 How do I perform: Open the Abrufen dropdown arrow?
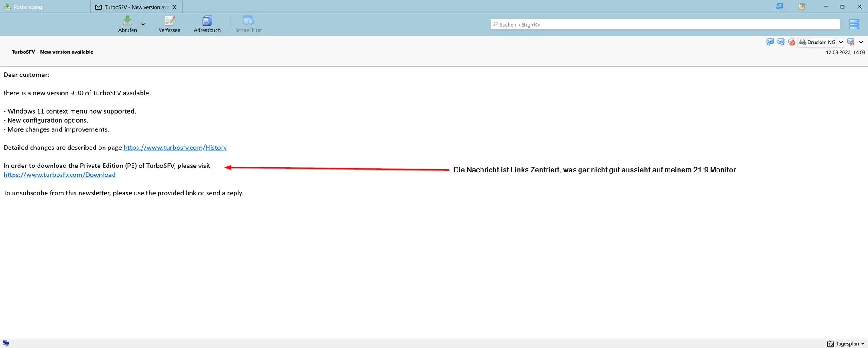click(x=143, y=24)
